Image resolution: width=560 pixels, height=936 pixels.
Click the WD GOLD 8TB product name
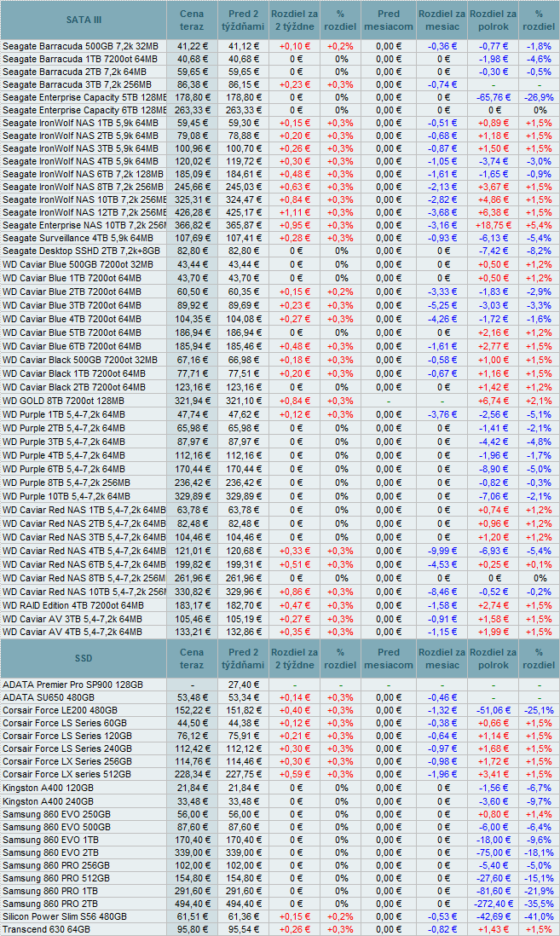click(x=63, y=401)
